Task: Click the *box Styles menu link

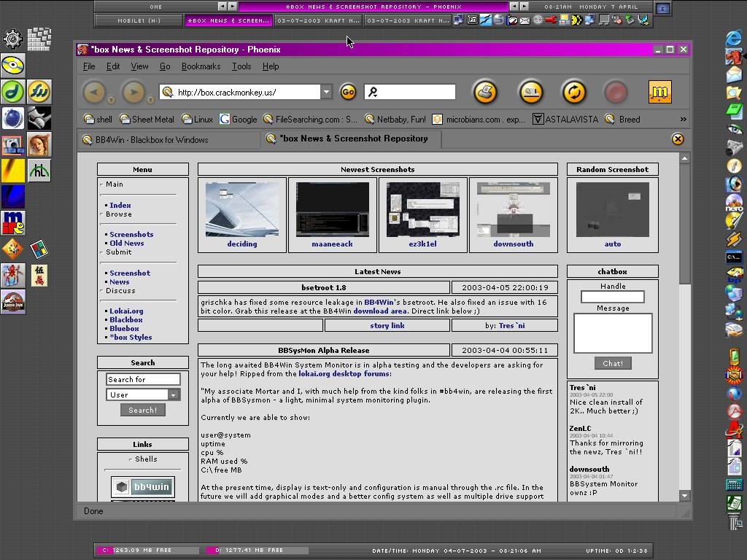Action: click(x=131, y=337)
